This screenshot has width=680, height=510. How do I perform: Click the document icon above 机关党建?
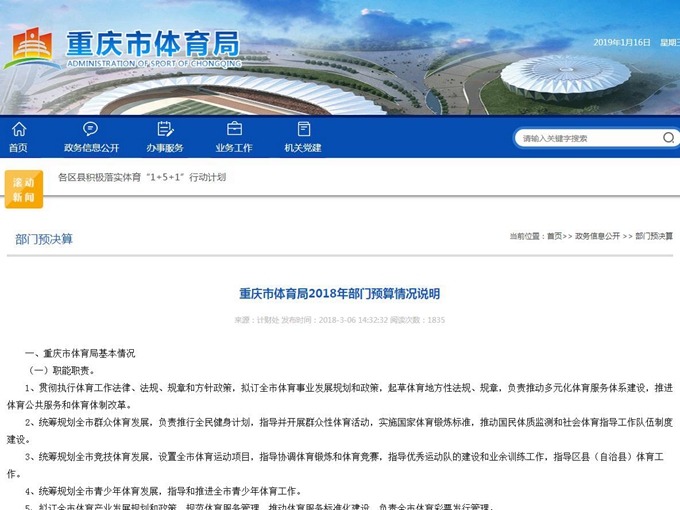coord(304,129)
